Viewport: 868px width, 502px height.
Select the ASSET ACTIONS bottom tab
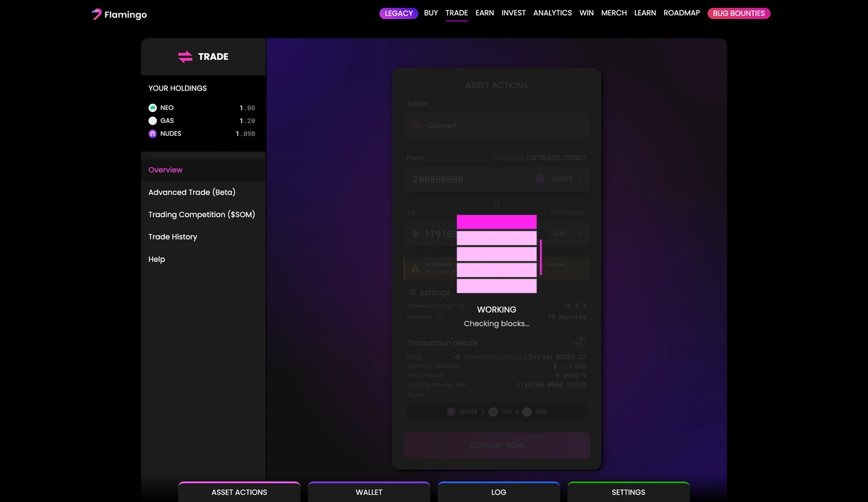pyautogui.click(x=239, y=492)
